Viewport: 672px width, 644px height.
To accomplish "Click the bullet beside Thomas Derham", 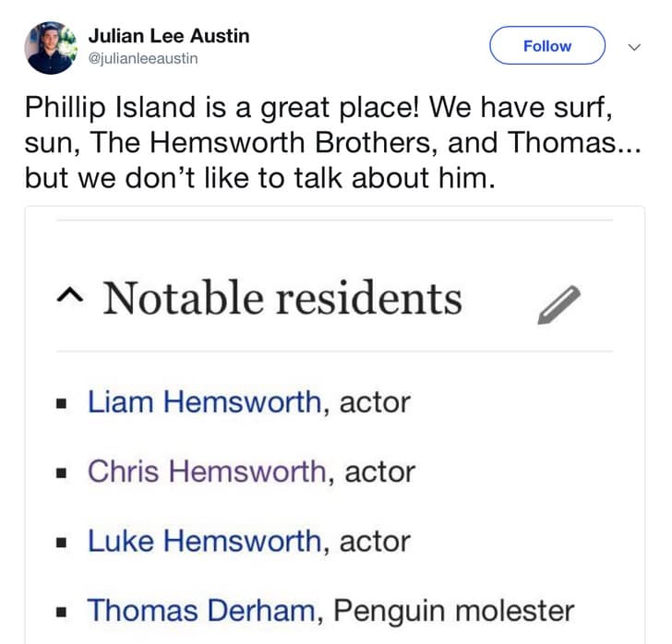I will pos(63,611).
